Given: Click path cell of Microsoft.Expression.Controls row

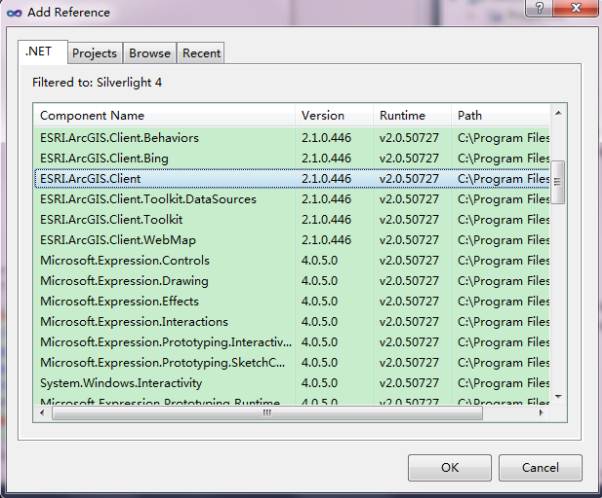Looking at the screenshot, I should [503, 260].
